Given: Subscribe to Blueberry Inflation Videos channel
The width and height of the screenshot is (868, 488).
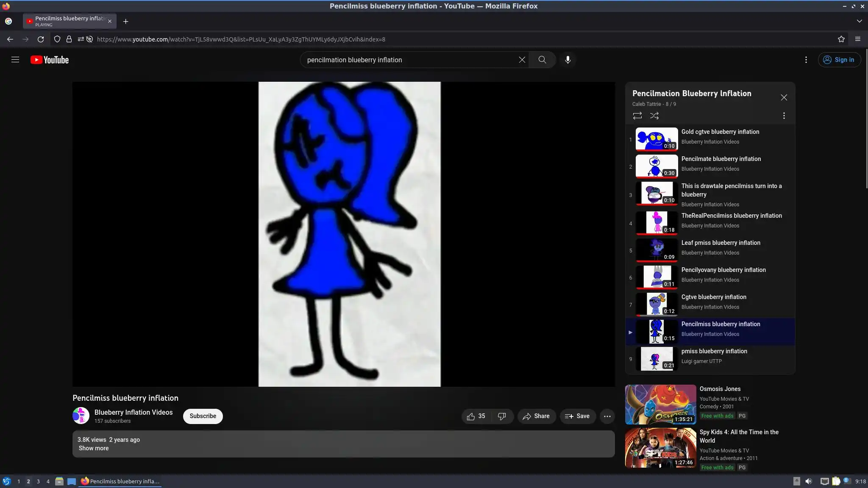Looking at the screenshot, I should [x=203, y=416].
